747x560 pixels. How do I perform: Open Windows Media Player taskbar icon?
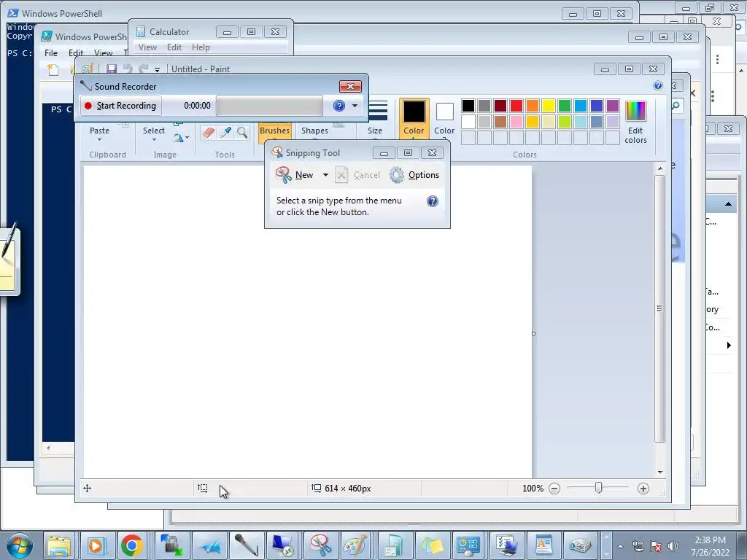click(x=96, y=545)
